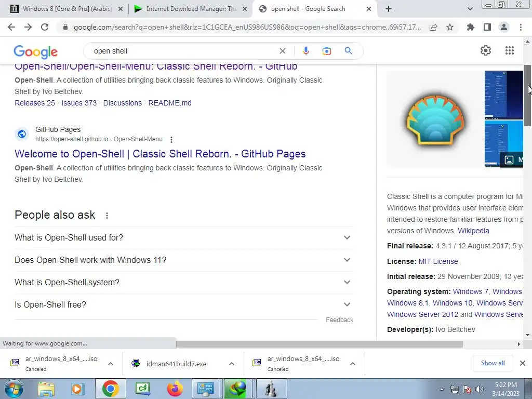Image resolution: width=532 pixels, height=399 pixels.
Task: Expand 'Is Open-Shell free?' question
Action: pyautogui.click(x=184, y=304)
